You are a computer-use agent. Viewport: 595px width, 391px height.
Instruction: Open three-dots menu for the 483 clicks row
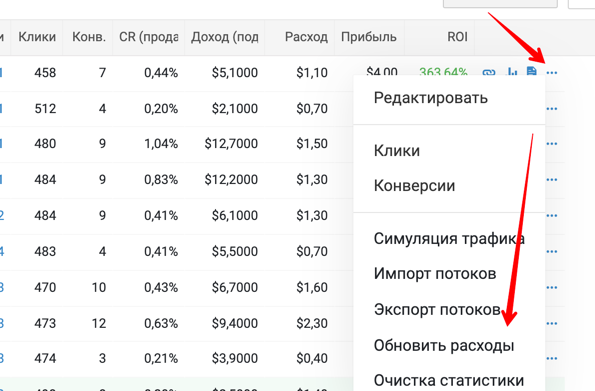[552, 251]
